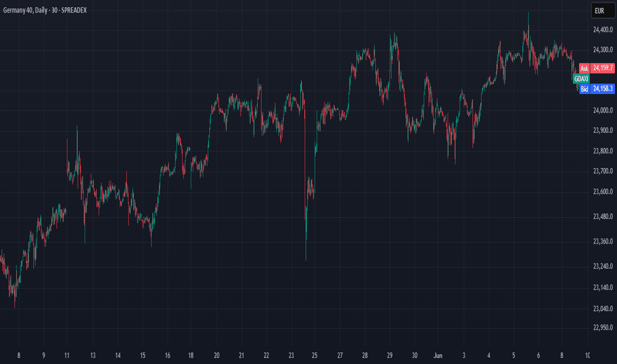The image size is (617, 364).
Task: Click the blue Bid price label
Action: [x=585, y=89]
